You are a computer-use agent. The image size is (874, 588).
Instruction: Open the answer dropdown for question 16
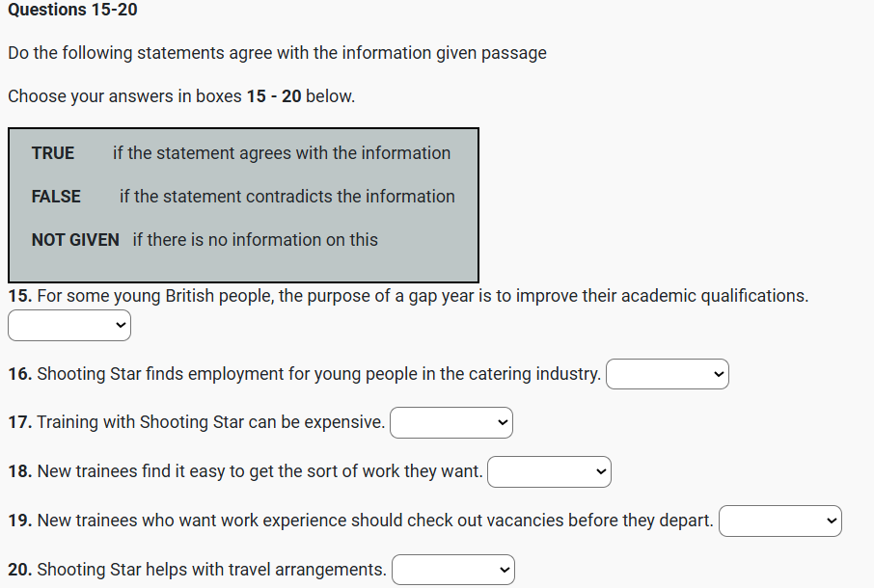coord(667,374)
